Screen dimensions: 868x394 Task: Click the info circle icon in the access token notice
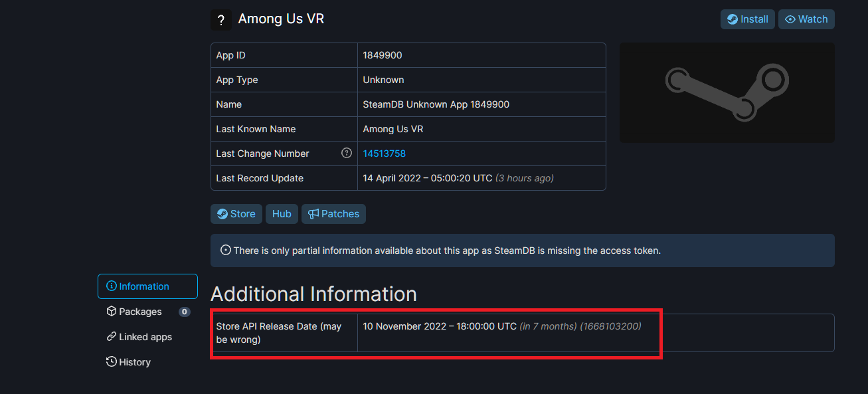click(226, 250)
